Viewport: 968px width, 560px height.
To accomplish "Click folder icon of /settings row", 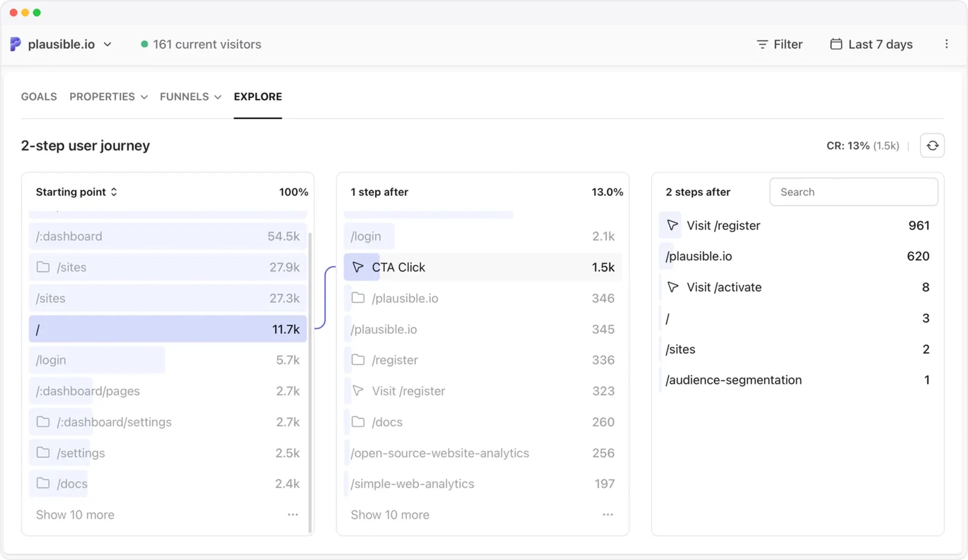I will pyautogui.click(x=43, y=452).
